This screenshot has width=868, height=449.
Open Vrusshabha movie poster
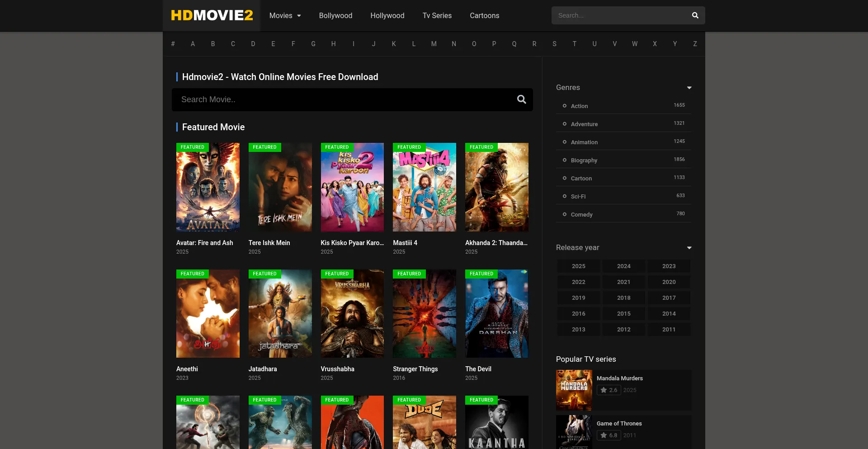click(352, 314)
